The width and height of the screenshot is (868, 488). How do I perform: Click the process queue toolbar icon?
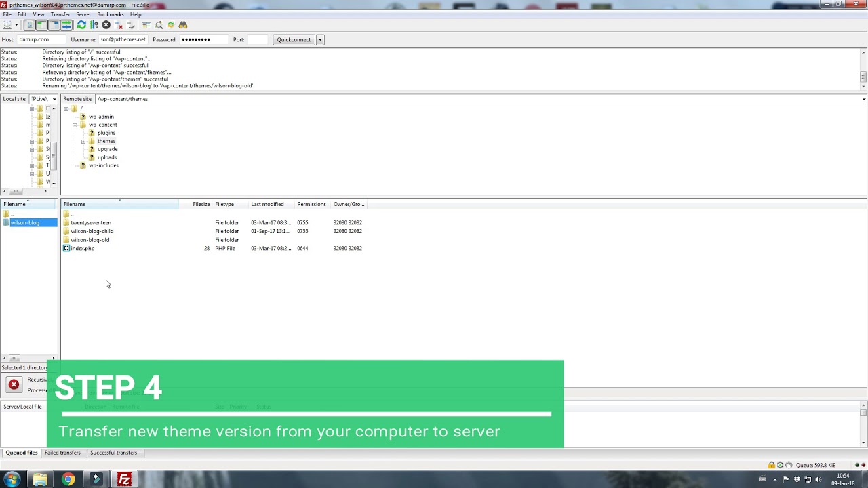94,25
